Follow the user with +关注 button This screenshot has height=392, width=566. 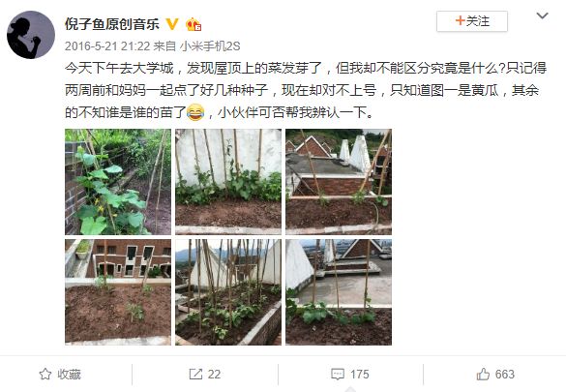472,21
